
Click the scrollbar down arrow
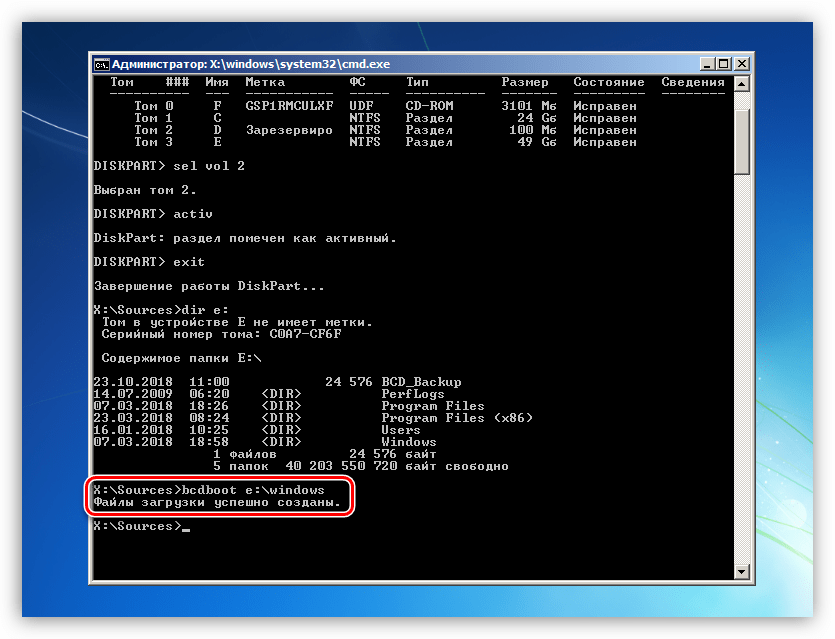tap(742, 572)
